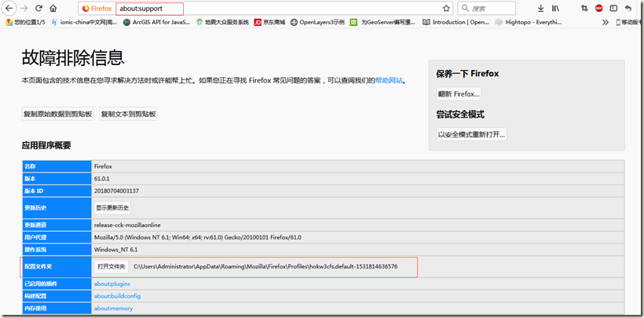The image size is (644, 318).
Task: Follow the 帮助网站 help link
Action: [x=389, y=81]
